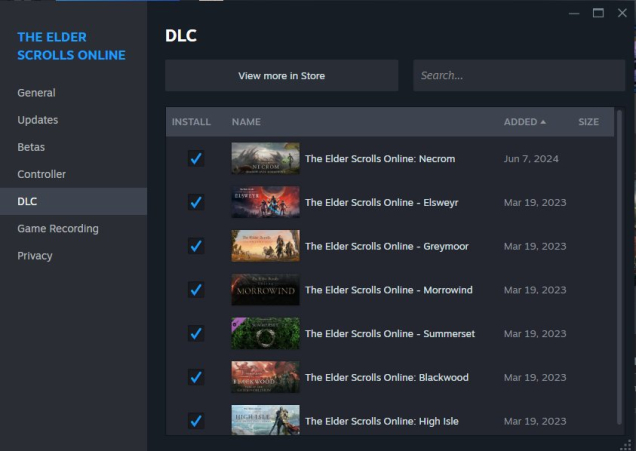Click The Elder Scrolls Online: High Isle name
This screenshot has width=636, height=451.
point(382,421)
